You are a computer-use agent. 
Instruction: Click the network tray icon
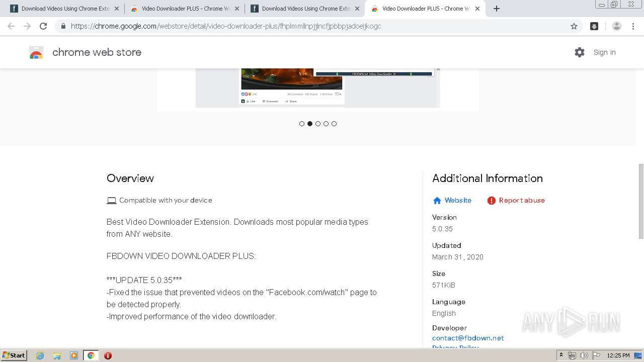[572, 355]
